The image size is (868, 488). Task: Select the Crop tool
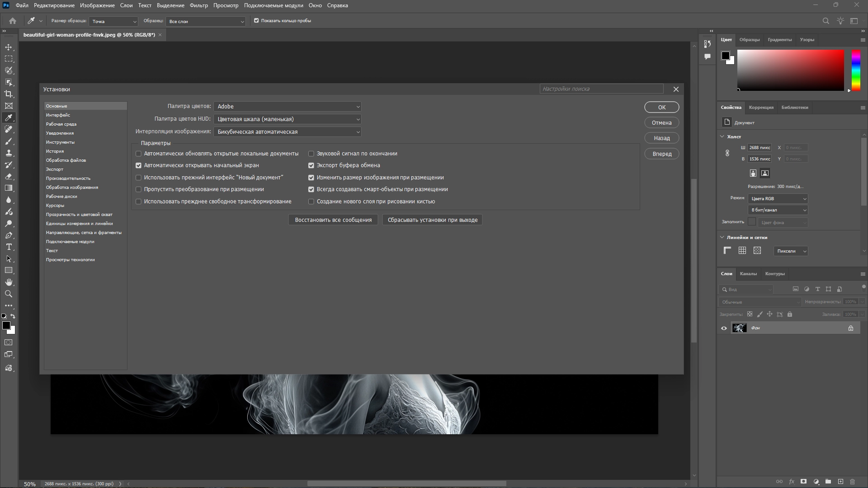tap(9, 94)
